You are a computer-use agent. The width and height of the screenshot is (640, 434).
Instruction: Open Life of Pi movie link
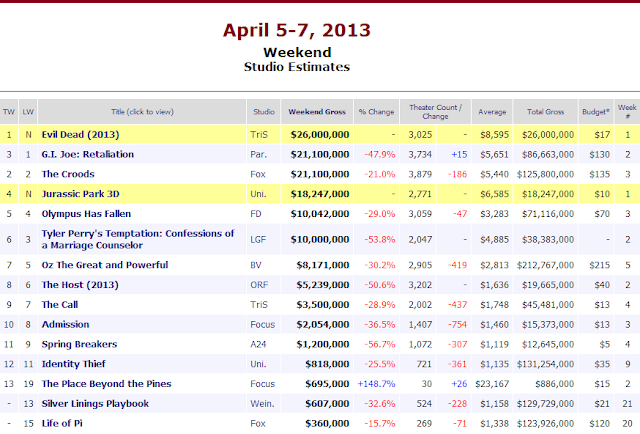pyautogui.click(x=62, y=423)
